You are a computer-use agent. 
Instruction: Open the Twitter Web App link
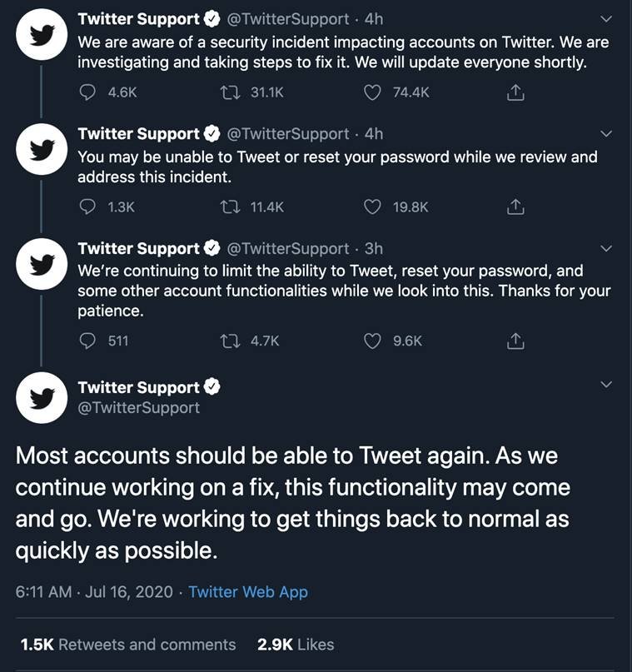(x=248, y=592)
